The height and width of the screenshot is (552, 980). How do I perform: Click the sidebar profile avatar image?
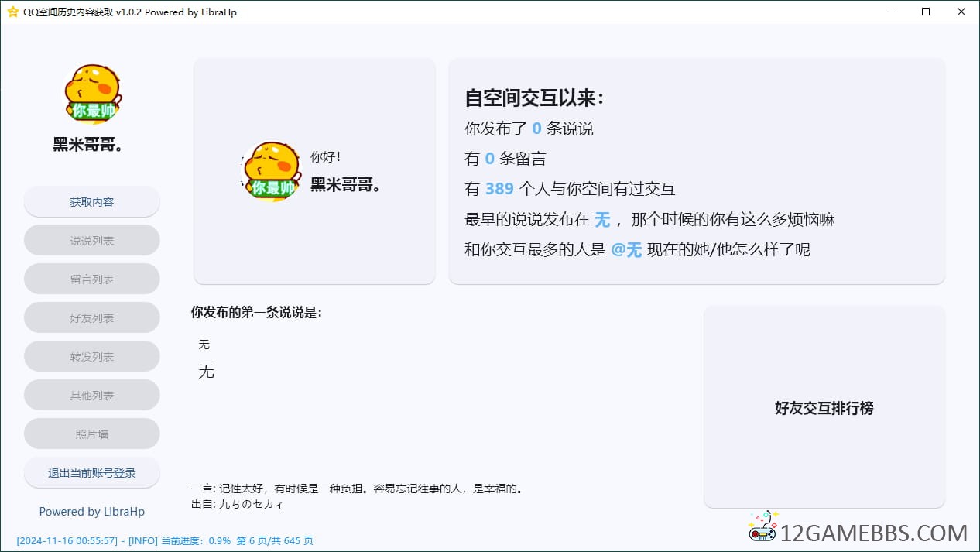tap(92, 94)
